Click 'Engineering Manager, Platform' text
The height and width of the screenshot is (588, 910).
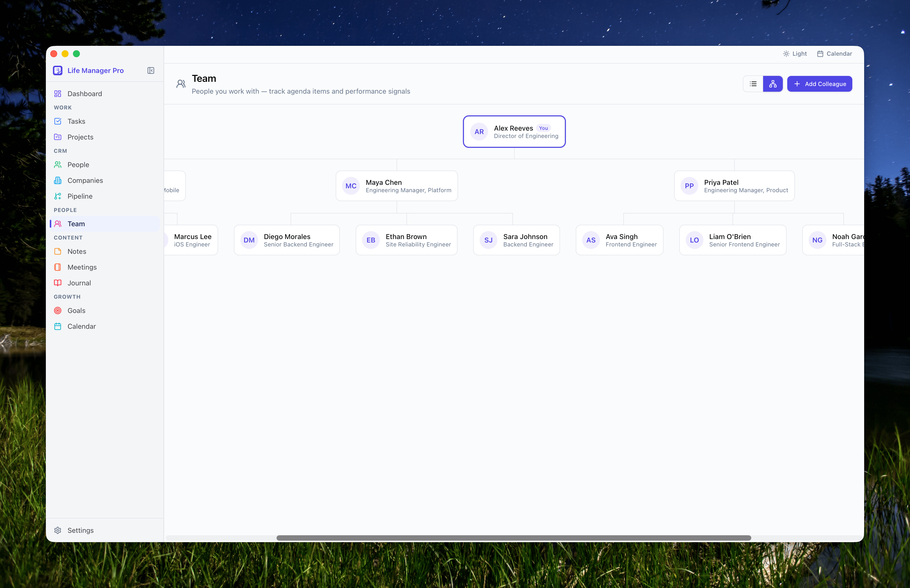click(408, 190)
